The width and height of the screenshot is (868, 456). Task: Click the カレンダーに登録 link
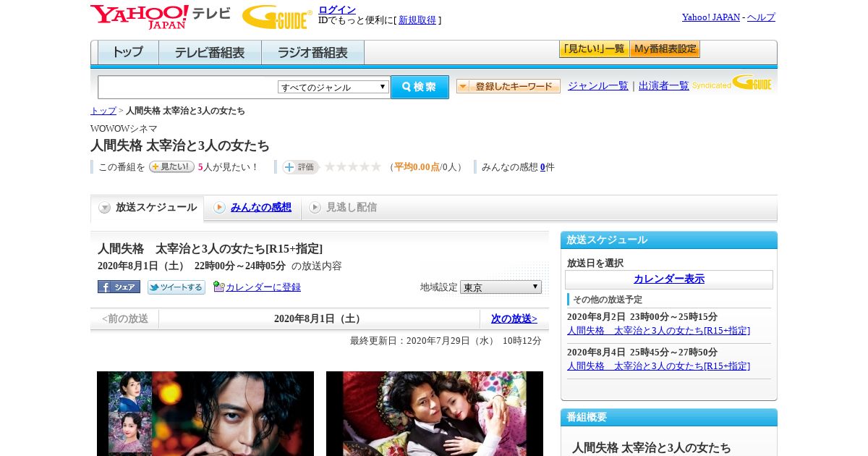coord(263,287)
